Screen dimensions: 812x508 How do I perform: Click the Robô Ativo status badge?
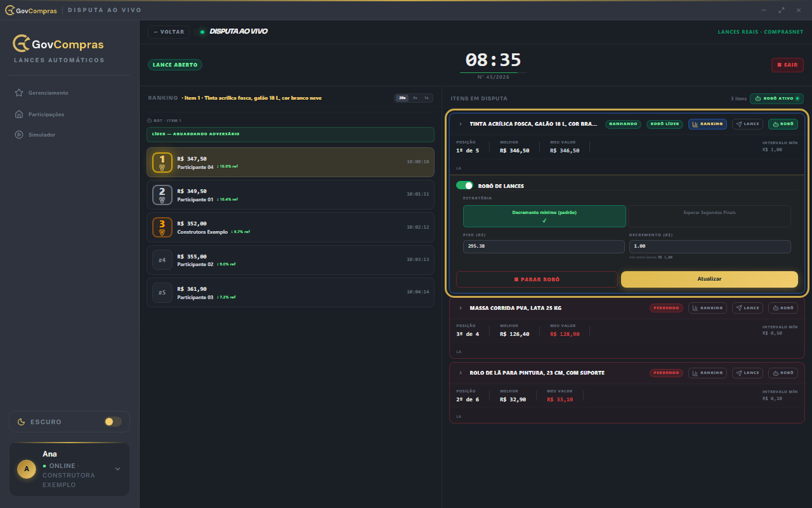pyautogui.click(x=776, y=98)
